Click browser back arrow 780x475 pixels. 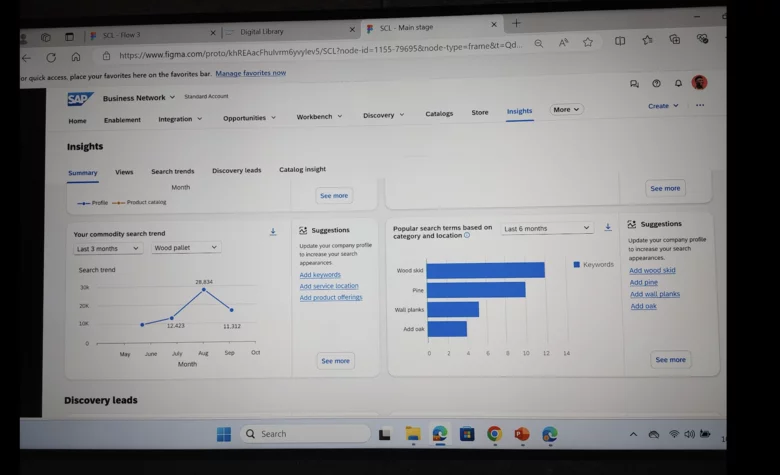26,58
